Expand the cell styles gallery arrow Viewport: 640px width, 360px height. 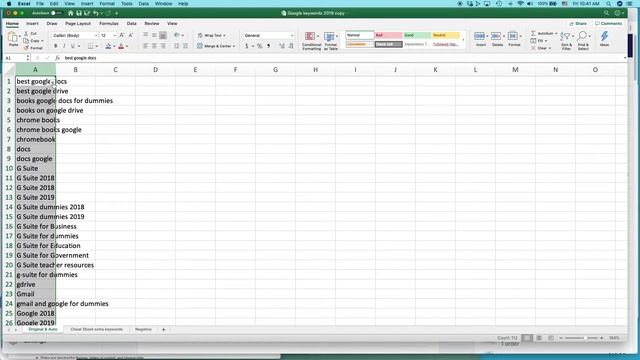[463, 40]
